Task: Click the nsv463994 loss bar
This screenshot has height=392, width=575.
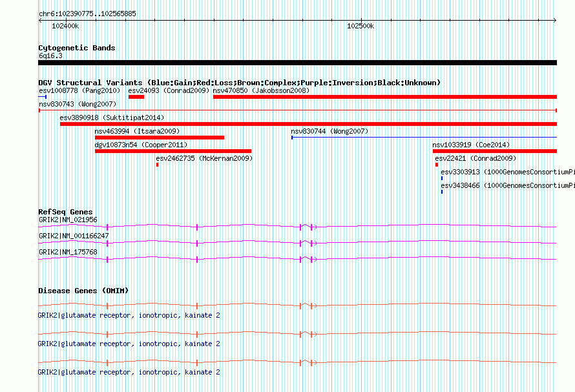Action: click(x=160, y=138)
